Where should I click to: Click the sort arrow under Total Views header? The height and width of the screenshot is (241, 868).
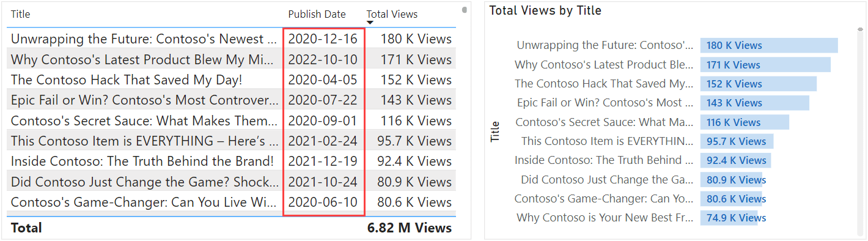(370, 23)
